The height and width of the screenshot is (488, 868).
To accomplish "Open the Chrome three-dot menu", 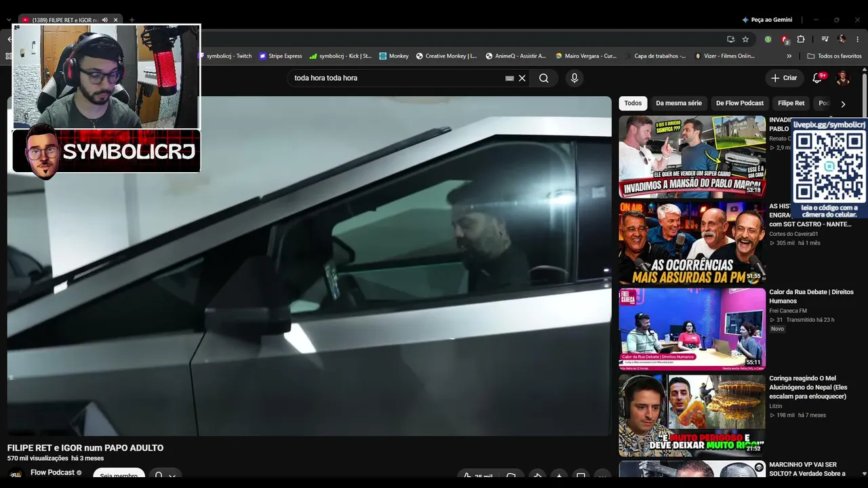I will pos(858,39).
